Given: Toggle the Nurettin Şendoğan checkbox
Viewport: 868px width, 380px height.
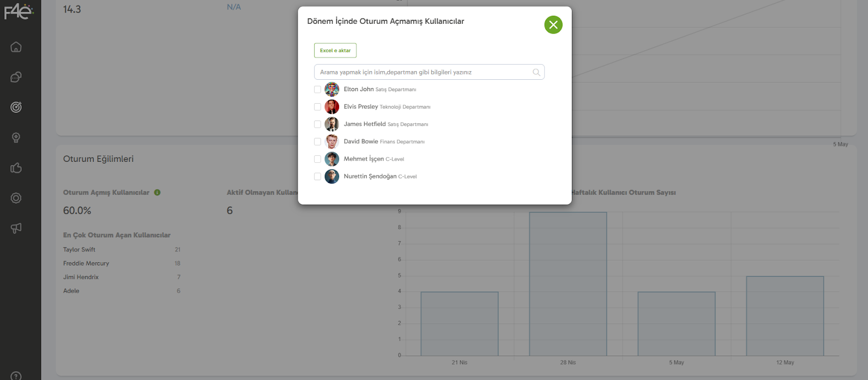Looking at the screenshot, I should tap(317, 176).
